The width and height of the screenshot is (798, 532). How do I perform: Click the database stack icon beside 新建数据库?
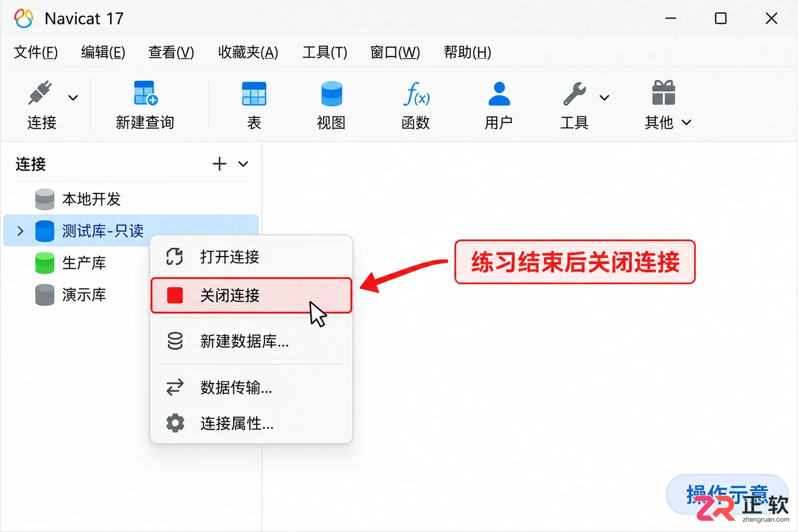(175, 341)
